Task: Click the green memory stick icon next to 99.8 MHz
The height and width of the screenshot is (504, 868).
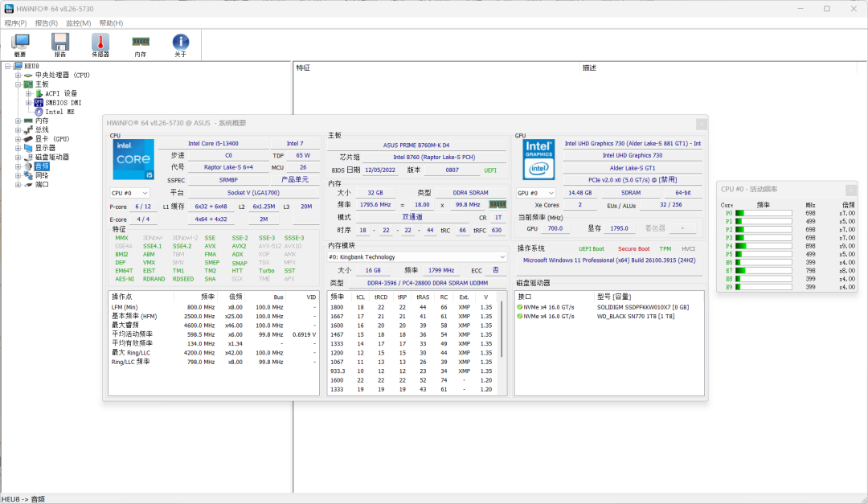Action: [x=497, y=204]
